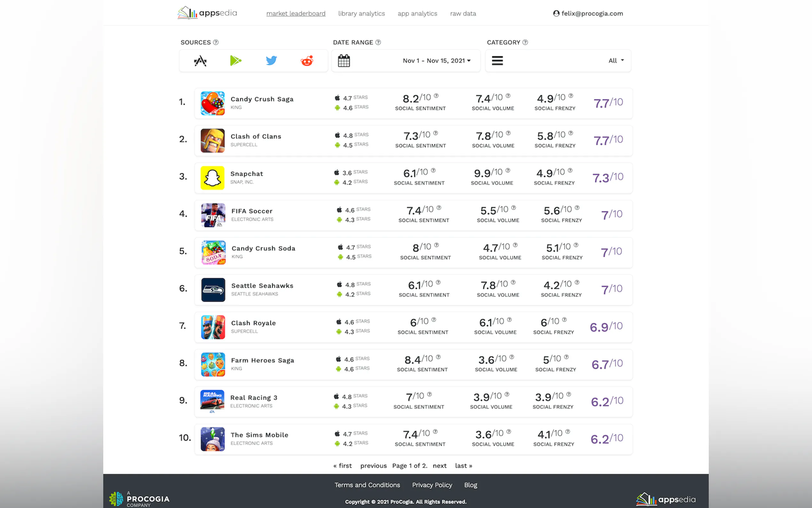Click the Seattle Seahawks app icon
Viewport: 812px width, 508px height.
coord(213,290)
